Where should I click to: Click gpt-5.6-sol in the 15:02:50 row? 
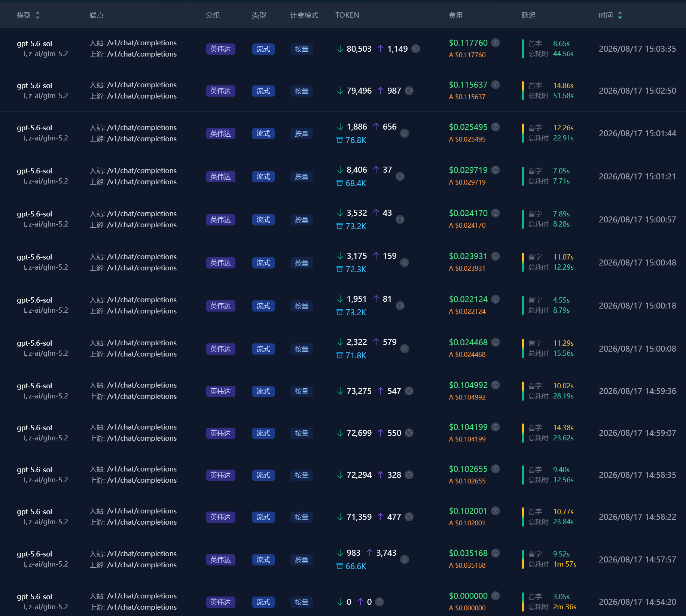coord(34,86)
